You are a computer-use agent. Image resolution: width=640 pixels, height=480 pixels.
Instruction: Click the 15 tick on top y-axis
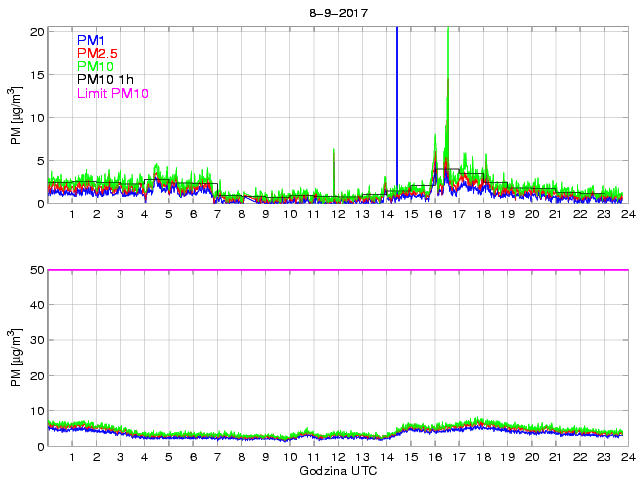click(x=35, y=75)
